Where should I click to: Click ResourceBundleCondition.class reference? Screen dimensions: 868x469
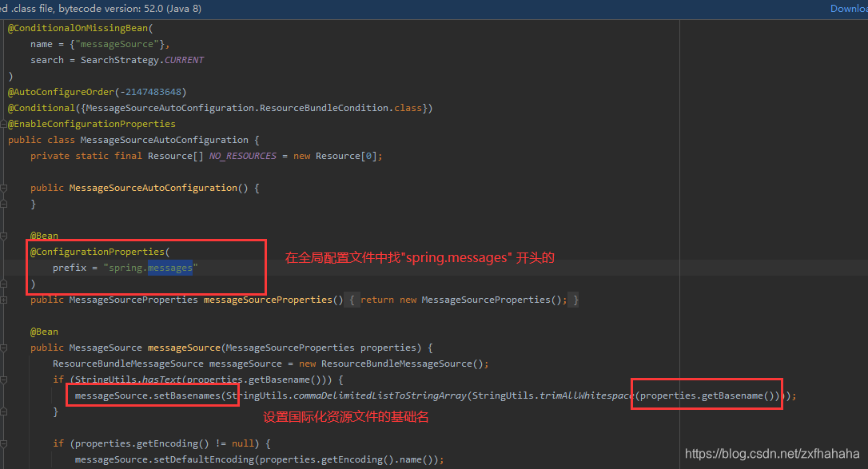tap(340, 108)
